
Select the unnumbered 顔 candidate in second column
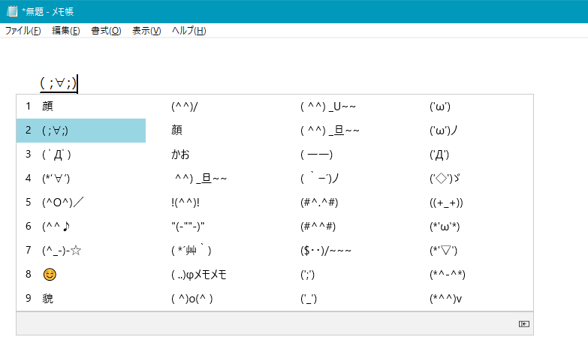pyautogui.click(x=176, y=130)
